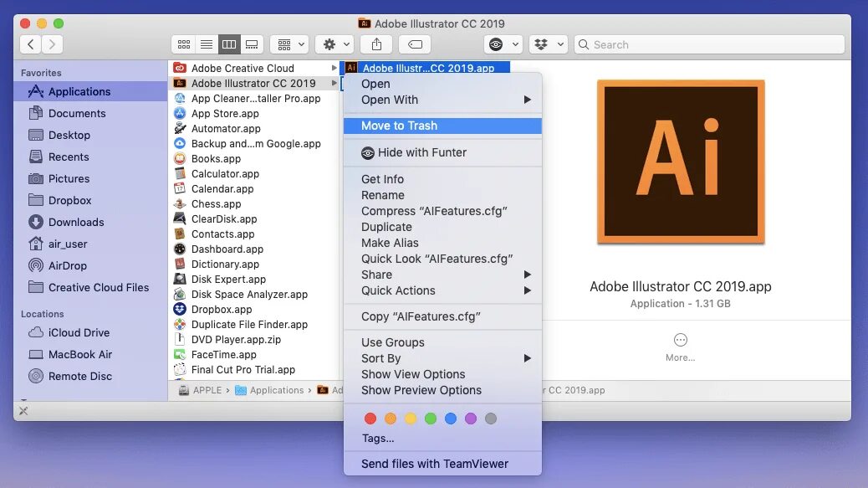Click the More… button in preview pane
Image resolution: width=868 pixels, height=488 pixels.
point(681,347)
